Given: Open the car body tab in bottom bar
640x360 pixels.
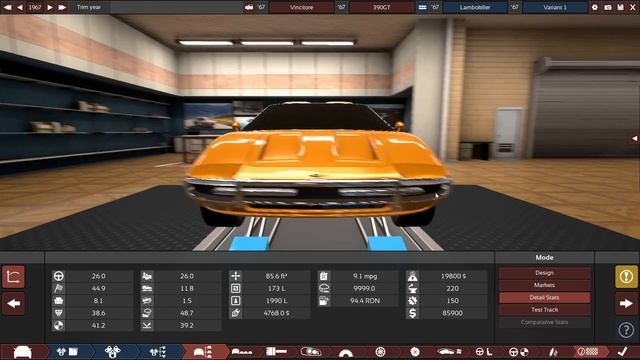Looking at the screenshot, I should [x=23, y=351].
